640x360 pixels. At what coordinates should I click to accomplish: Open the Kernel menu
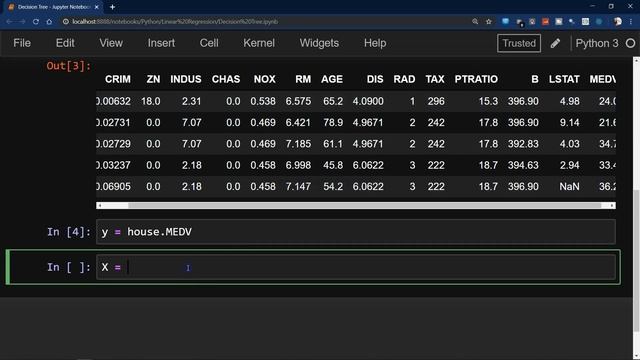tap(259, 43)
